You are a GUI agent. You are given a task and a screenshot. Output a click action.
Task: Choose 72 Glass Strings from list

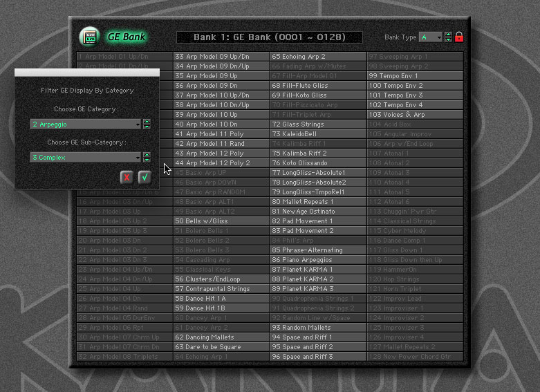point(318,124)
